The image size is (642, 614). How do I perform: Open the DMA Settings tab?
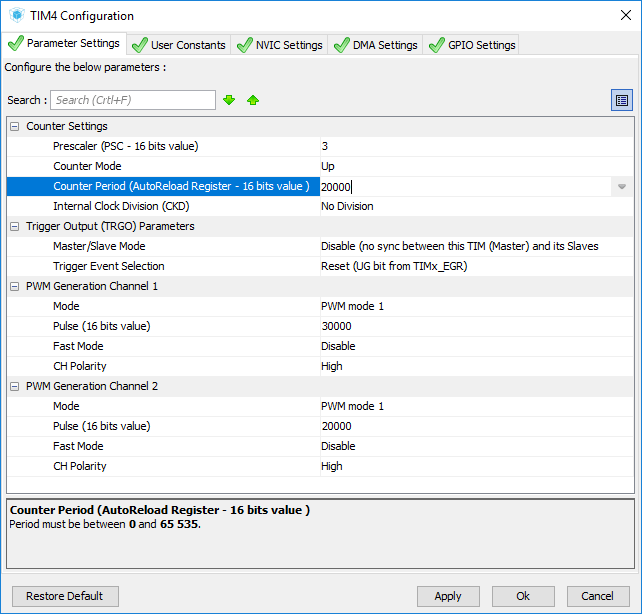[x=375, y=45]
